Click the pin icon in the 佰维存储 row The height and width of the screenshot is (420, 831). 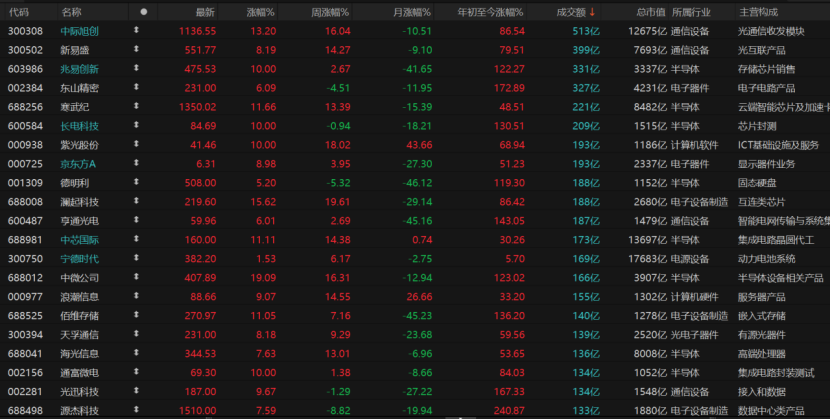(136, 316)
